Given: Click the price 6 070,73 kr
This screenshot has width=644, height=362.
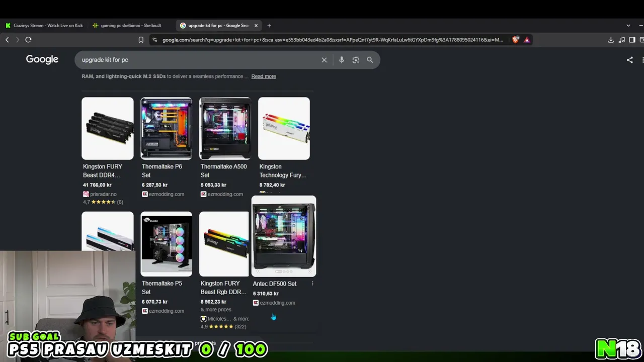Looking at the screenshot, I should 155,302.
